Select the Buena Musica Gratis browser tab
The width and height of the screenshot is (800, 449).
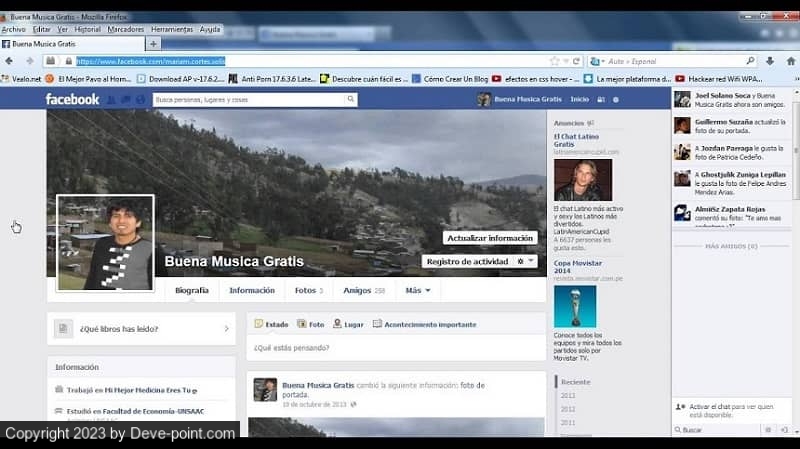tap(72, 44)
